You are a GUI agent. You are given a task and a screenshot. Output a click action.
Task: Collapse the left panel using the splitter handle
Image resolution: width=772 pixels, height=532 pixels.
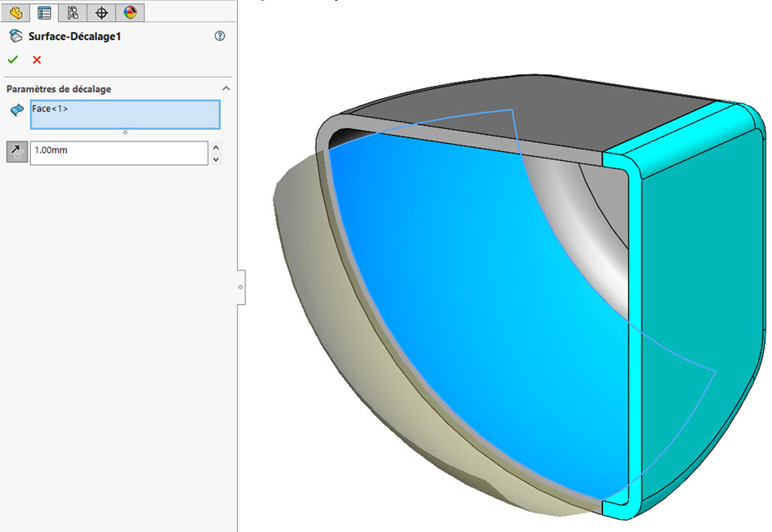click(241, 287)
